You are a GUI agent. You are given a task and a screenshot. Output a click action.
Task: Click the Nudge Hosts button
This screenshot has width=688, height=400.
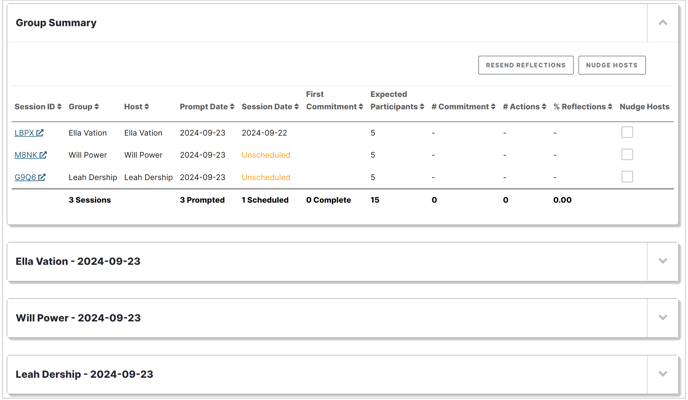point(612,65)
